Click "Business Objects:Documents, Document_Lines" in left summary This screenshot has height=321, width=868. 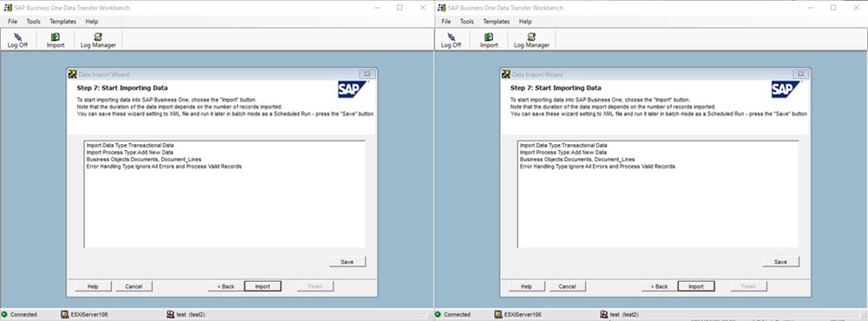pos(143,160)
